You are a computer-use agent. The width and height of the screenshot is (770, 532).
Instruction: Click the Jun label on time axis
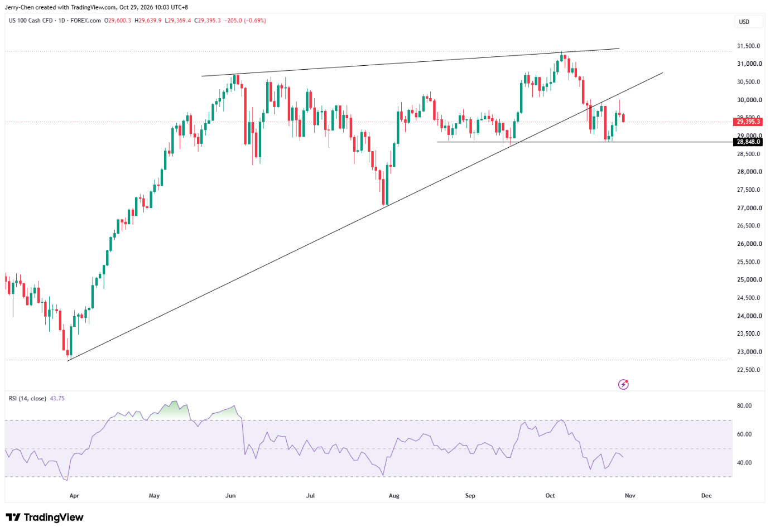pos(230,495)
